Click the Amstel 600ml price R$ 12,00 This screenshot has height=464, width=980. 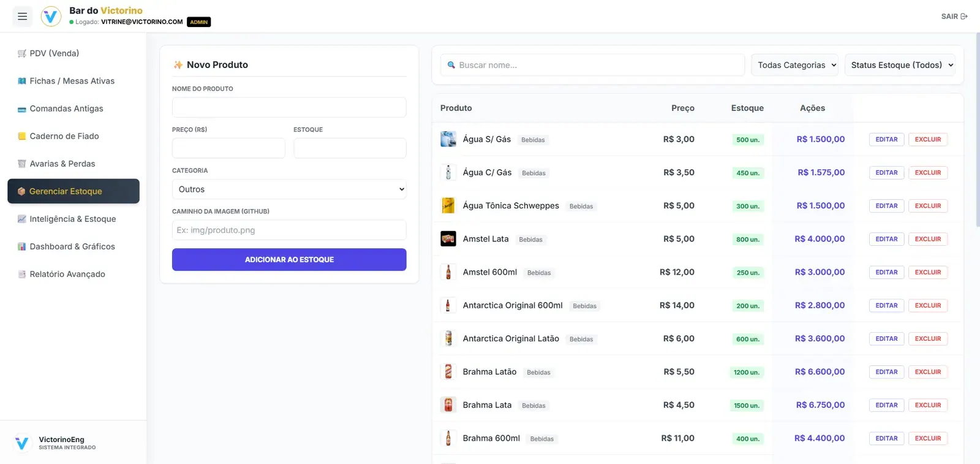[x=677, y=272]
